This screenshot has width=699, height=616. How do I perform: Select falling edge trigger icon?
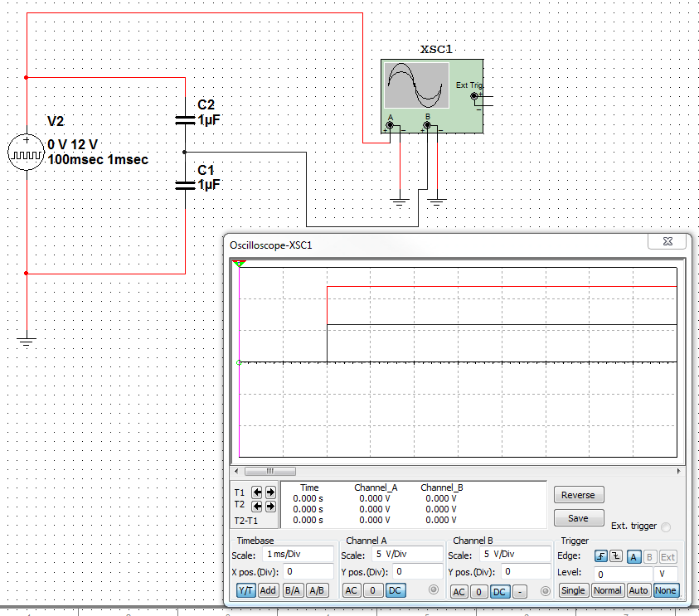tap(616, 556)
